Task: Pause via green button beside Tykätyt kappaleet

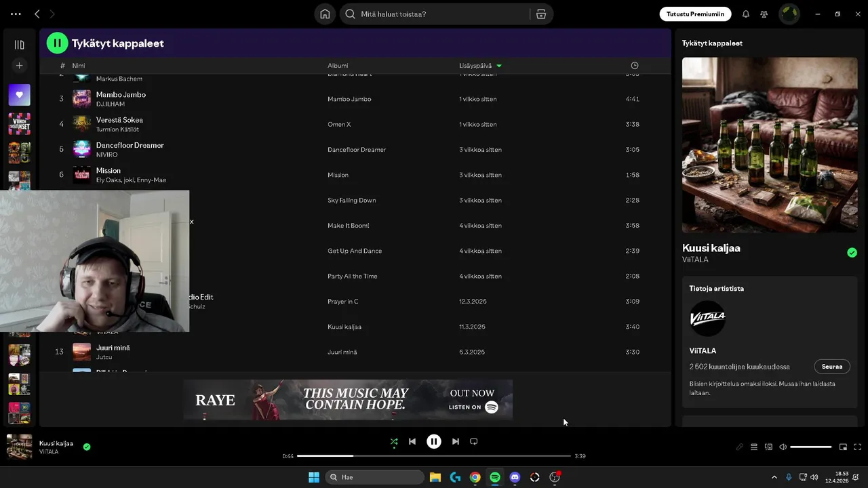Action: point(57,43)
